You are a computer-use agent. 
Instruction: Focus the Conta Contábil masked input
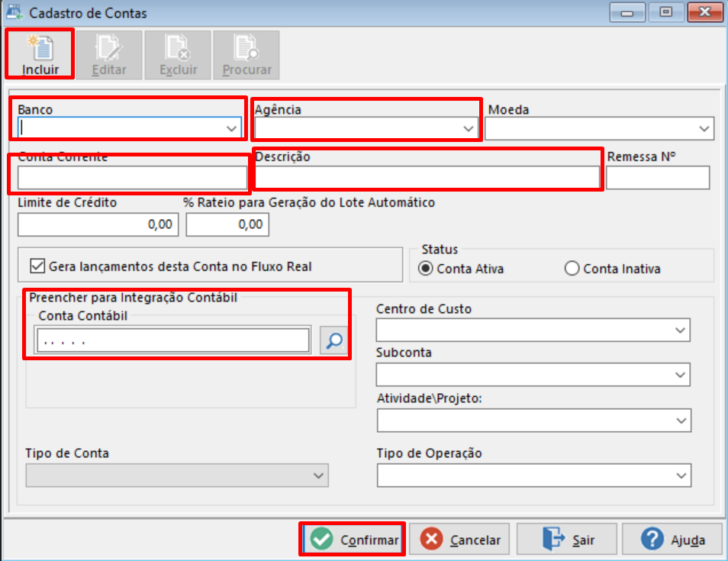pos(173,340)
